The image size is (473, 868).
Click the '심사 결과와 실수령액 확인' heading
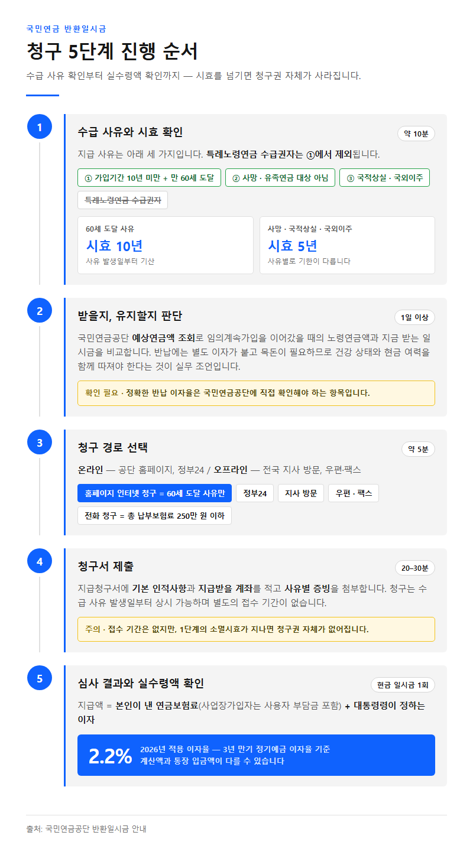tap(141, 684)
